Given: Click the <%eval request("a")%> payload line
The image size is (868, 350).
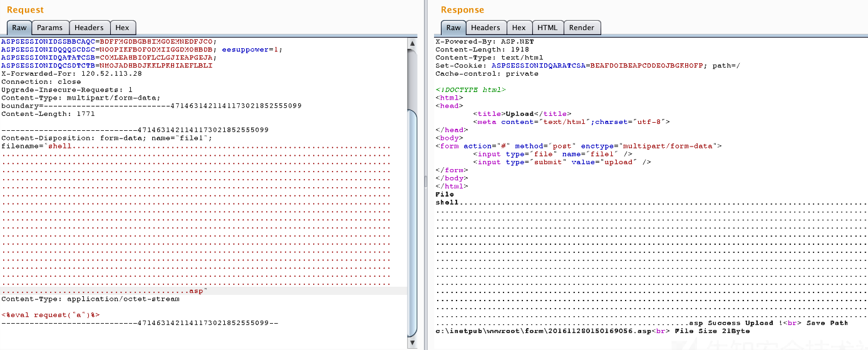Looking at the screenshot, I should click(50, 315).
